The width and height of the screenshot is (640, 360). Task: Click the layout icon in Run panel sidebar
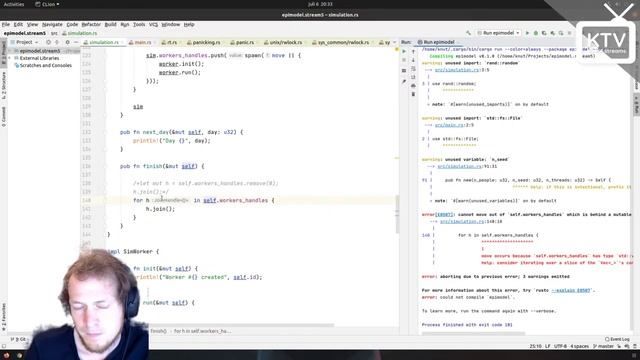click(404, 71)
